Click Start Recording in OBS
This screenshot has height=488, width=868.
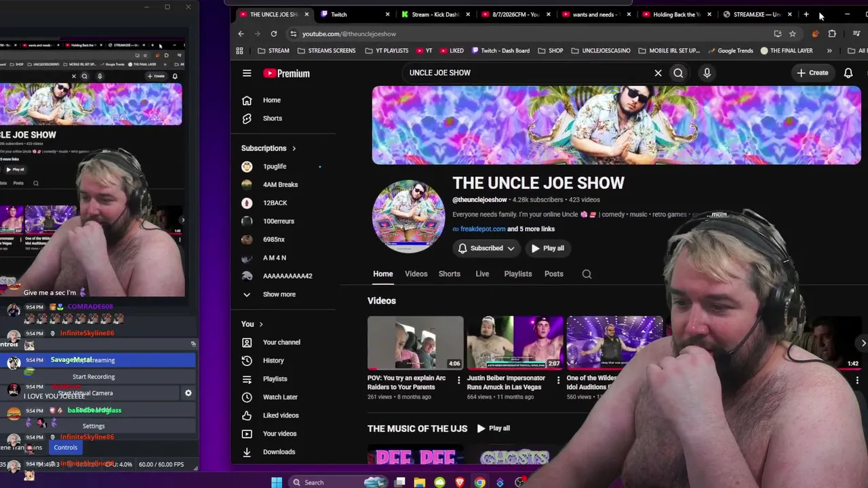click(x=94, y=377)
